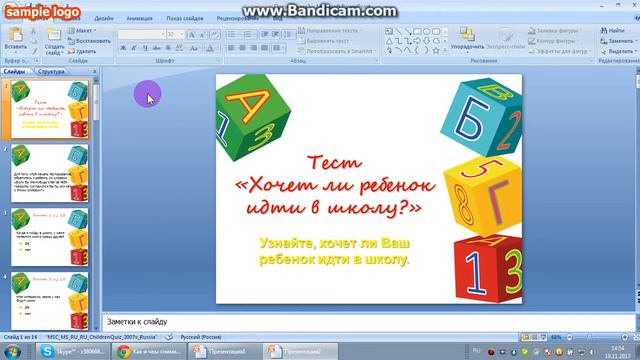Open Направление текста dropdown
640x360 pixels.
(x=330, y=31)
